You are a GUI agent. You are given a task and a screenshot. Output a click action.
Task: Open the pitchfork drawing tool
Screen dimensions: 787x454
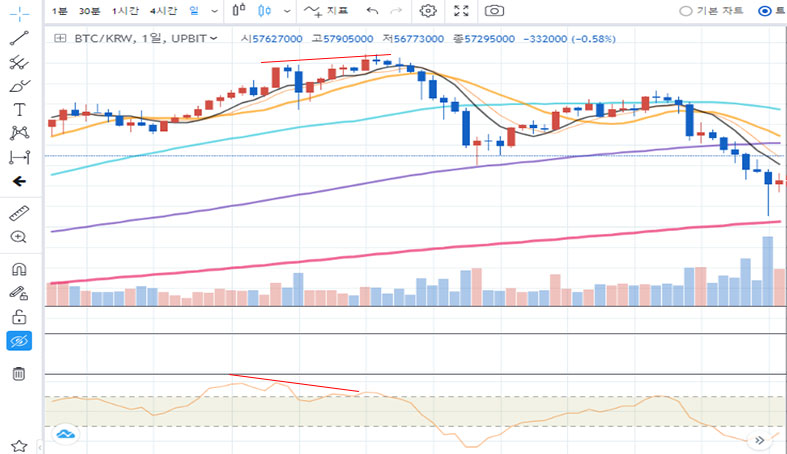[x=19, y=62]
